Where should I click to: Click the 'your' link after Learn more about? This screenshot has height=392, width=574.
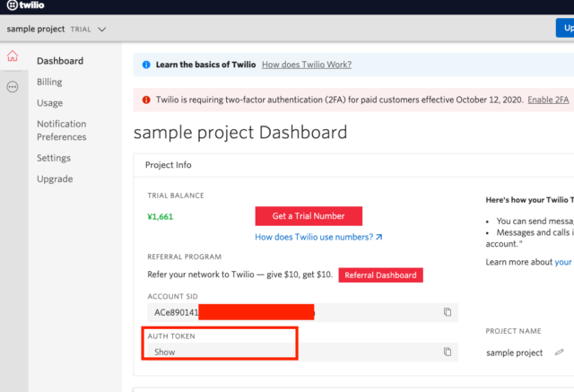tap(563, 262)
